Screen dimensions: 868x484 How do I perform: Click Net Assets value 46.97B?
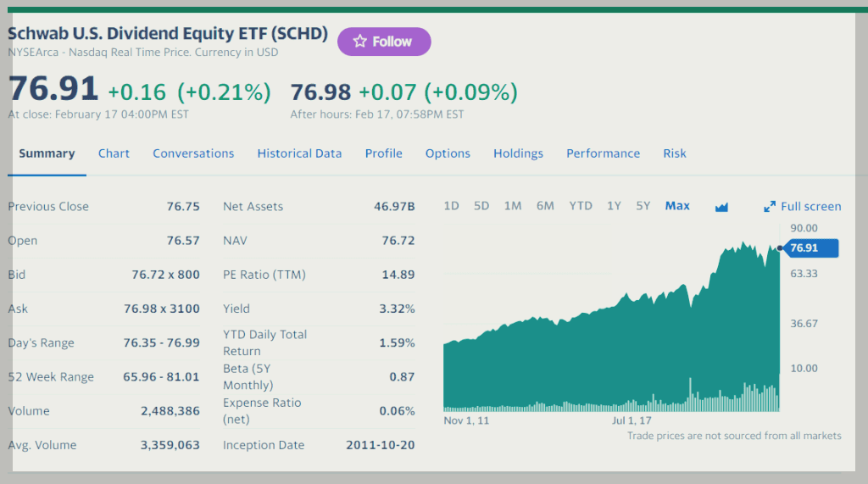point(394,207)
